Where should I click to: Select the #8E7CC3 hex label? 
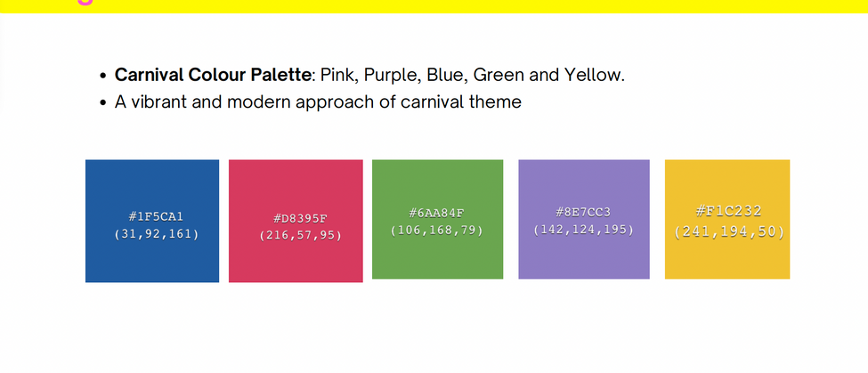click(x=583, y=212)
